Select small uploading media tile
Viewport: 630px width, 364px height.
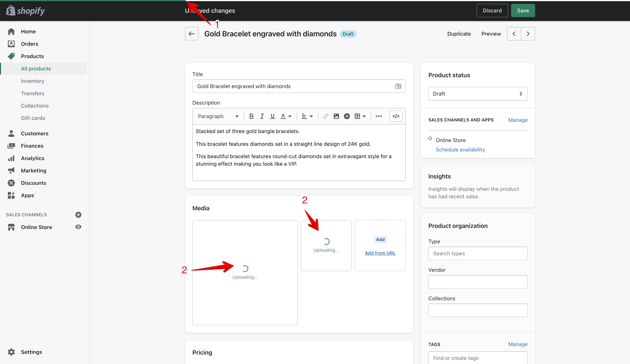pos(326,245)
